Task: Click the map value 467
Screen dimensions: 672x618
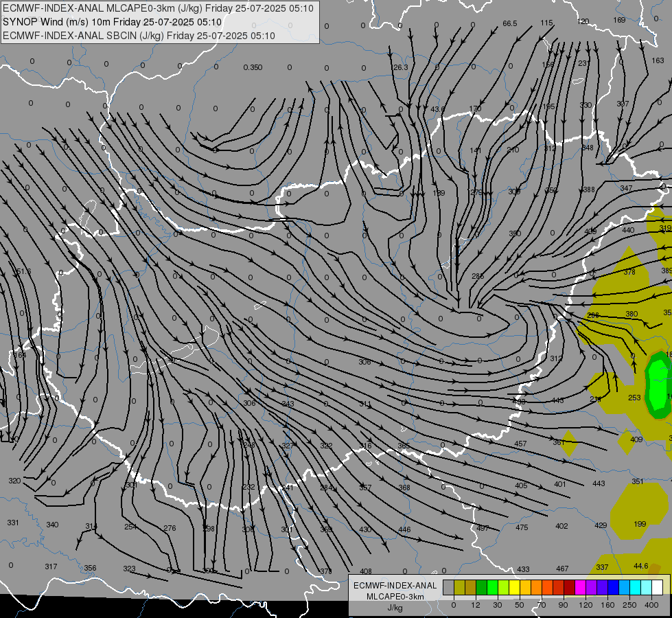Action: click(562, 569)
